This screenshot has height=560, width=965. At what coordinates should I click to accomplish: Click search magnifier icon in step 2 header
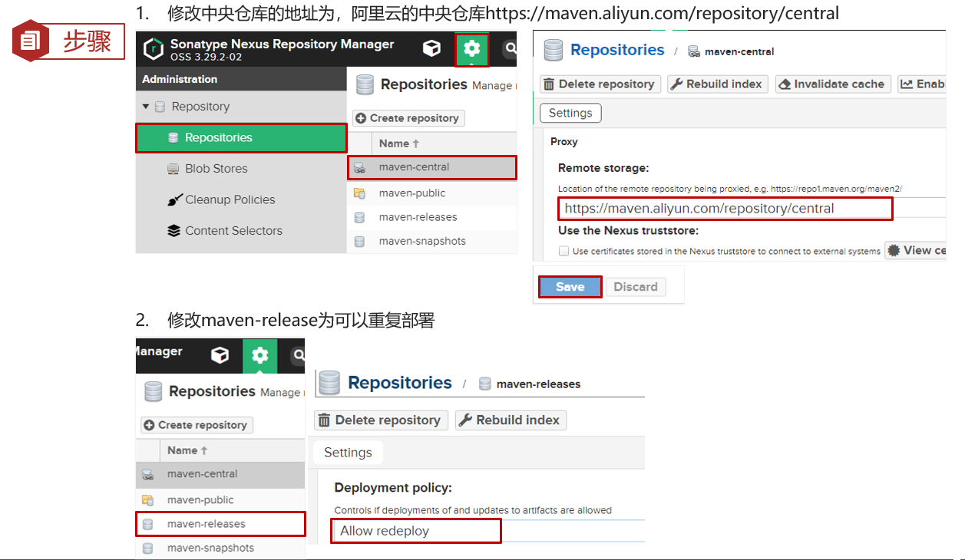298,355
